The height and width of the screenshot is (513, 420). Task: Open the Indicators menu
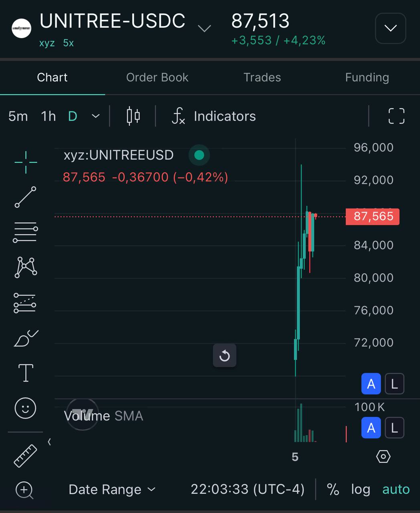point(214,116)
